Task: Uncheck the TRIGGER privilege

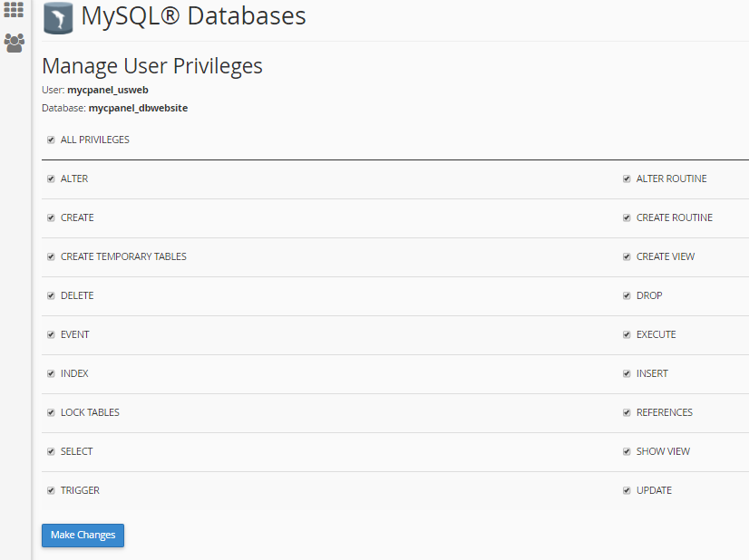Action: (51, 491)
